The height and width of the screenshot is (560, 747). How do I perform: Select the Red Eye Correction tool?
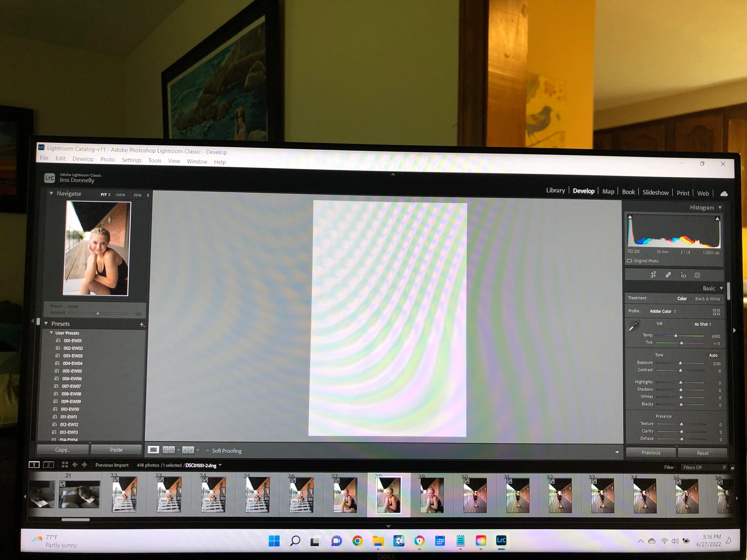point(683,275)
